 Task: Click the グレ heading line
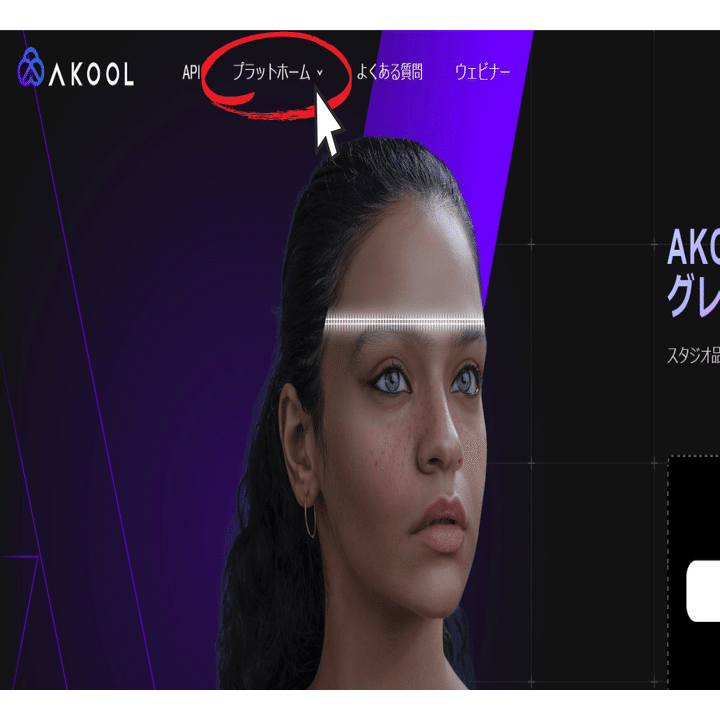(x=693, y=296)
